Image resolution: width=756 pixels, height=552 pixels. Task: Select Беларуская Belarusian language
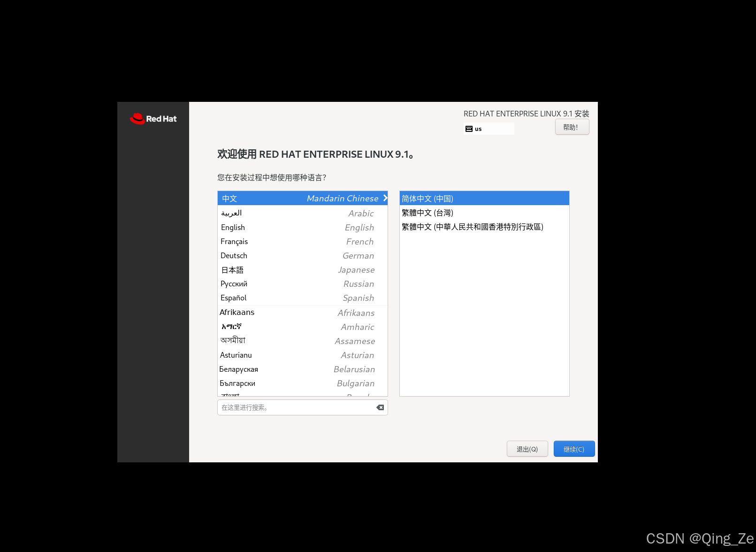click(303, 369)
